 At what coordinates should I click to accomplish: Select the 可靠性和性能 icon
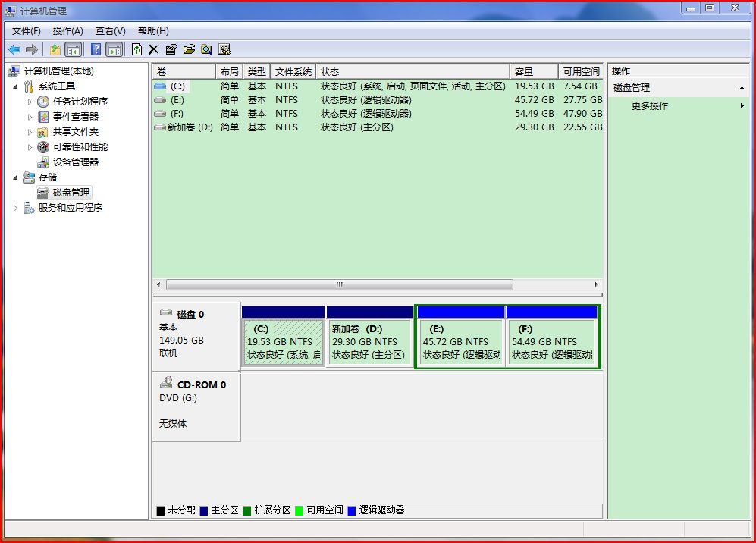[x=43, y=147]
